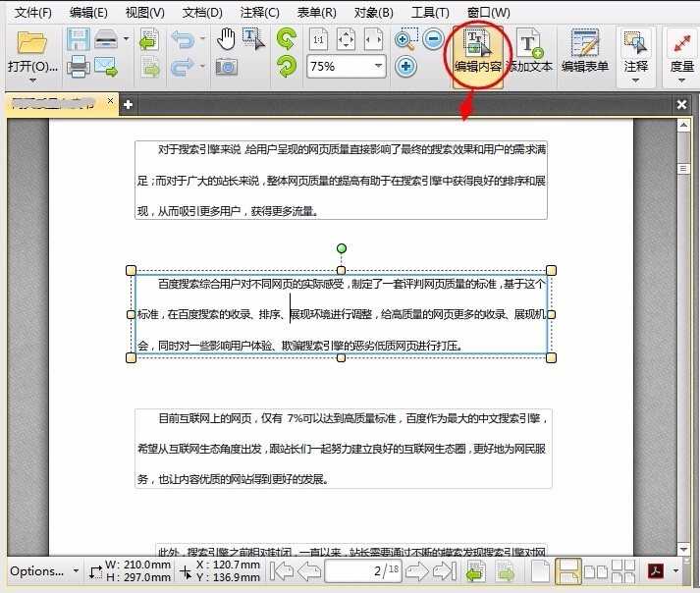This screenshot has width=700, height=593.
Task: Expand dropdown arrow under 打开(O)...
Action: pos(32,81)
